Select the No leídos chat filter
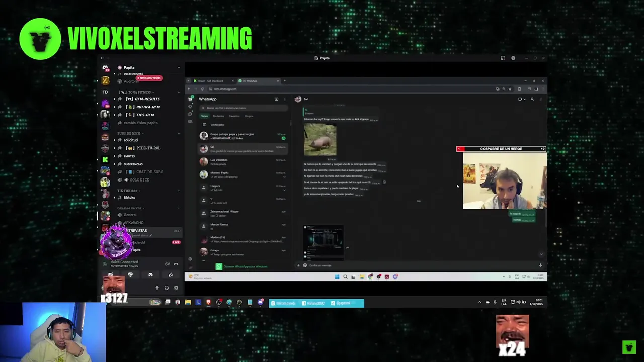 click(x=218, y=116)
